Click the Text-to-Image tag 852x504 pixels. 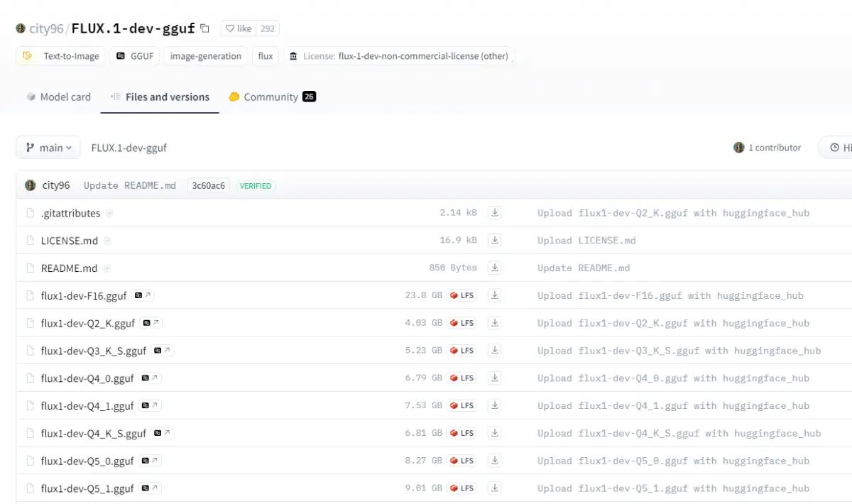(61, 56)
